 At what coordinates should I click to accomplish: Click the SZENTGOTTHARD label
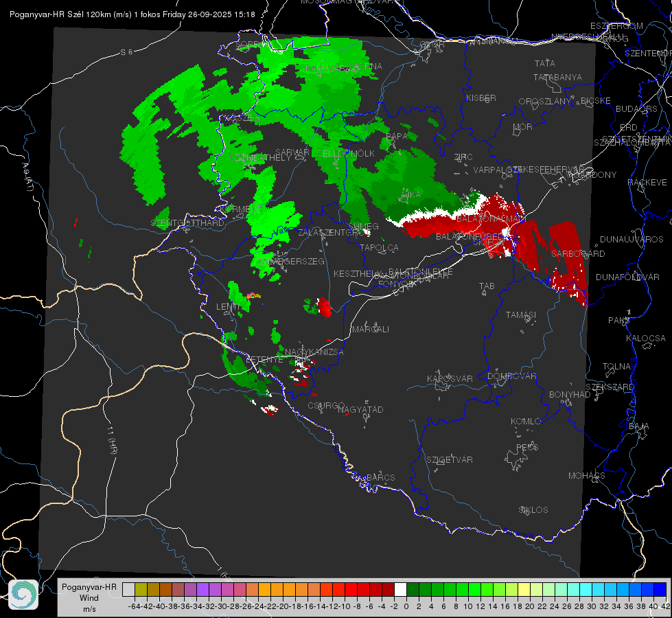pos(187,223)
